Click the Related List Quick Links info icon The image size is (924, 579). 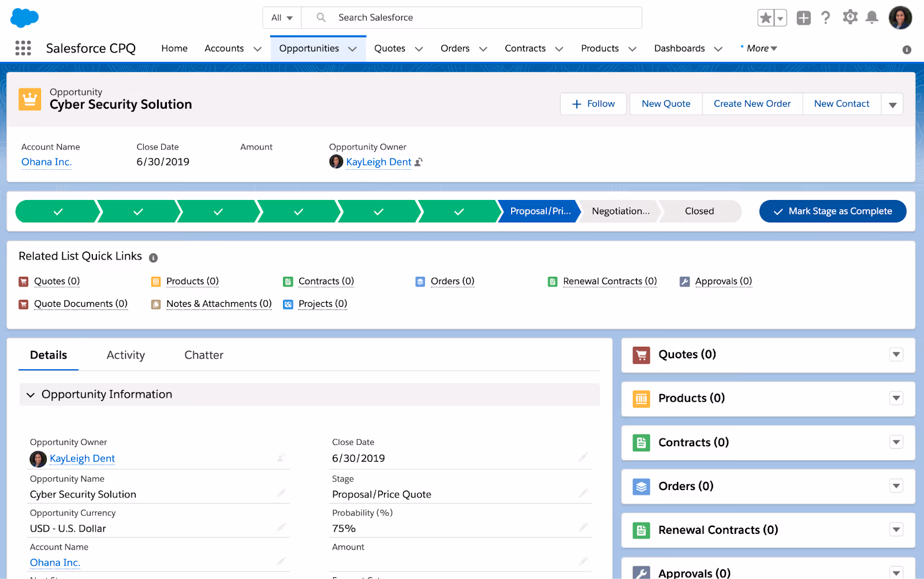[153, 258]
